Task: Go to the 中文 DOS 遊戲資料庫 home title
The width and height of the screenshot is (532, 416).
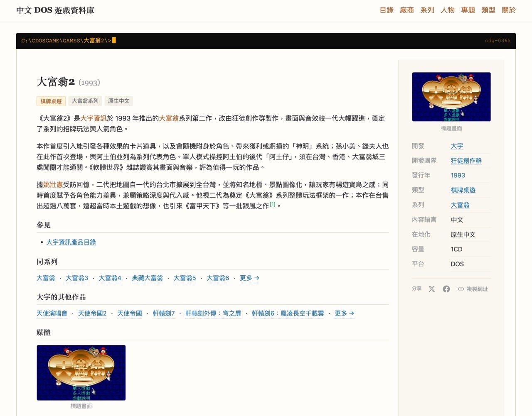Action: tap(55, 10)
